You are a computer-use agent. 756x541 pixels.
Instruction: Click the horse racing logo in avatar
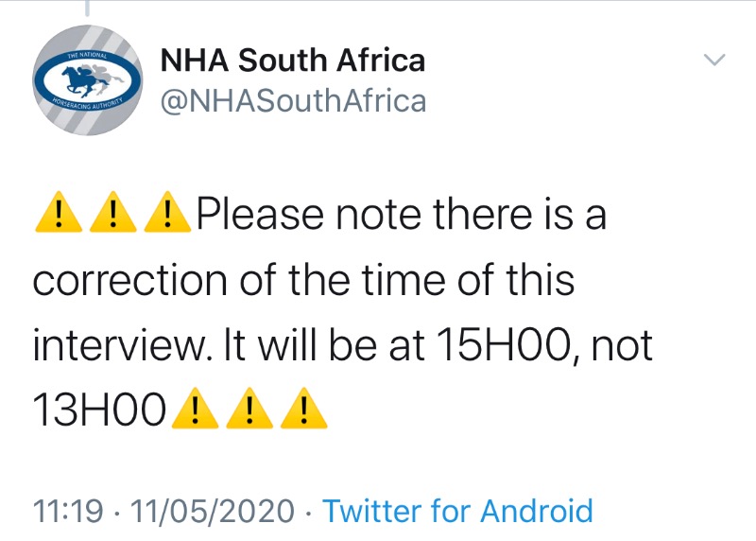click(x=87, y=80)
